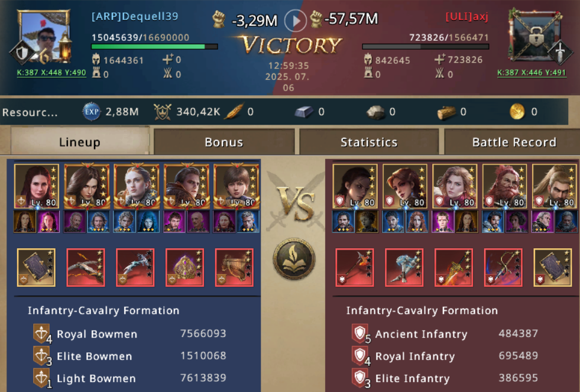Click the red-bearded hero portrait
580x392 pixels.
(504, 186)
